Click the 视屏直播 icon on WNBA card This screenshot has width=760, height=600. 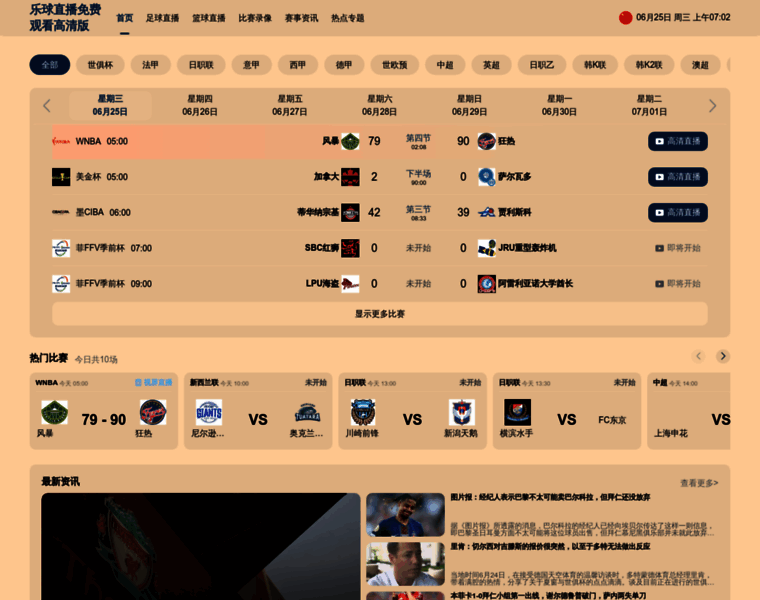(x=138, y=382)
